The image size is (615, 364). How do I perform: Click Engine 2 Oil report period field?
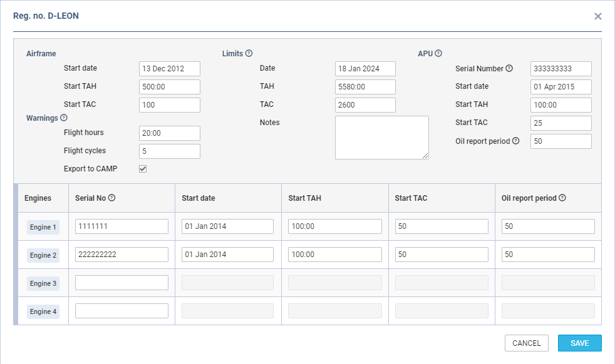click(x=548, y=255)
